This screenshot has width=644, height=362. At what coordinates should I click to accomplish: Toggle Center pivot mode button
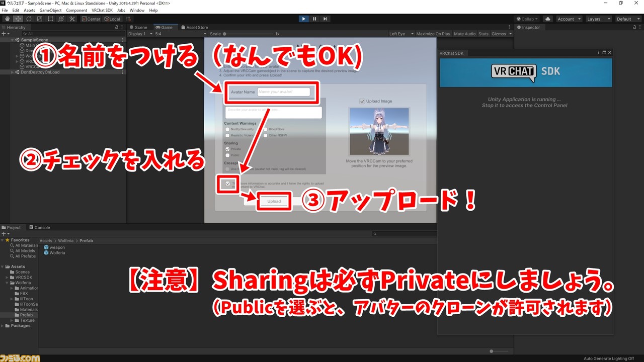click(x=91, y=19)
